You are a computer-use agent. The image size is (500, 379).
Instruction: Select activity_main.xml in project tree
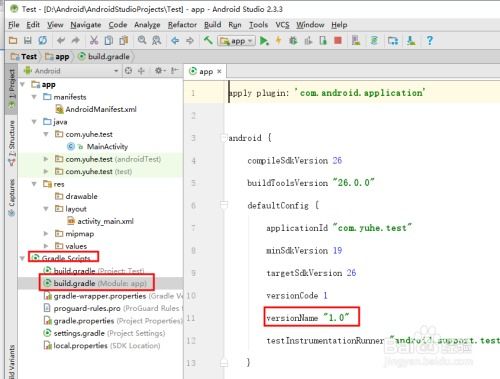100,221
